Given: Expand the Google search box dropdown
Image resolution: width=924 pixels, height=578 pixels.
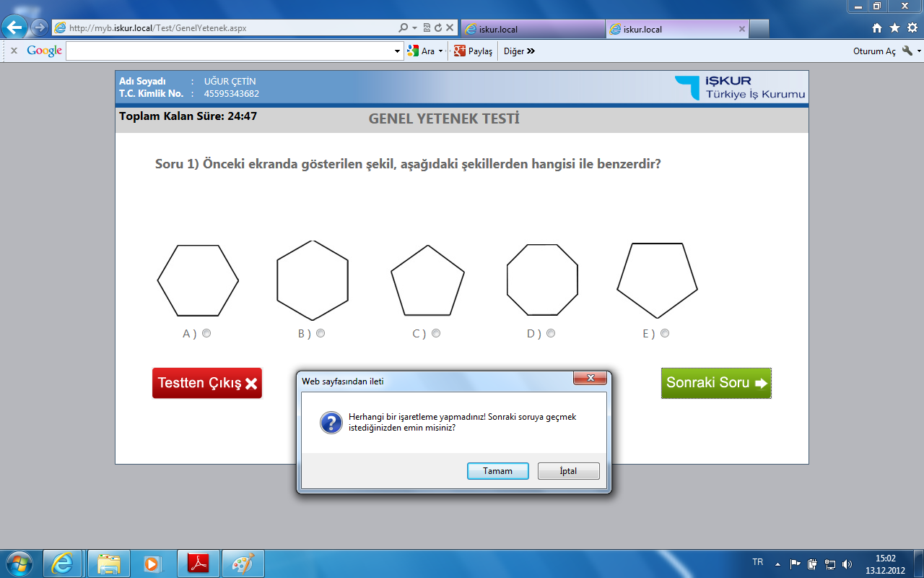Looking at the screenshot, I should 398,51.
